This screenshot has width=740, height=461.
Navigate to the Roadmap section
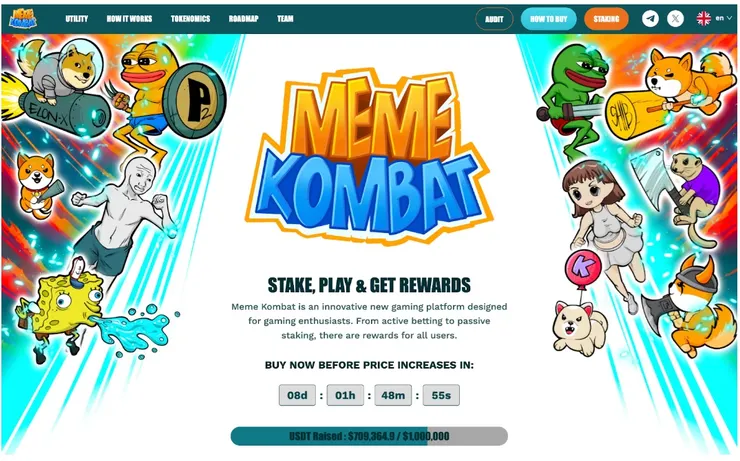tap(244, 19)
